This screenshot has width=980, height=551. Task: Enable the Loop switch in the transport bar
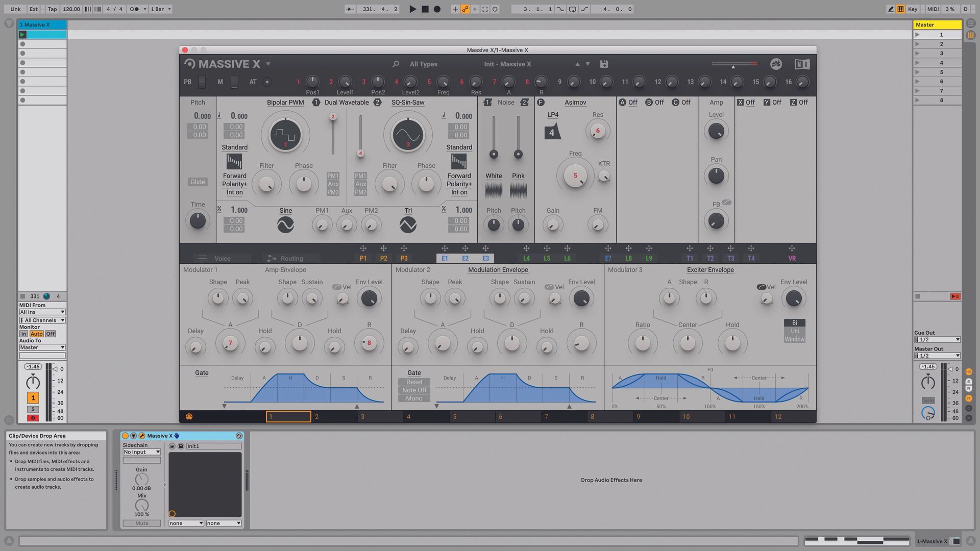(573, 9)
